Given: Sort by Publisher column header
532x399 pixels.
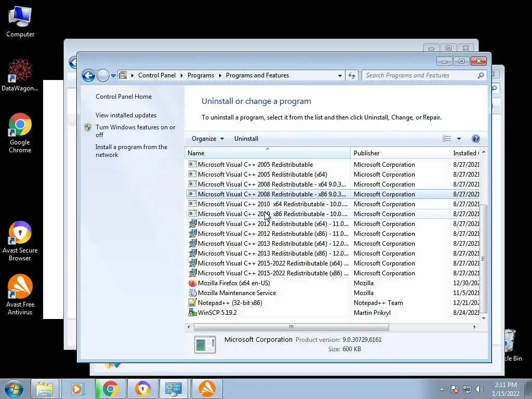Looking at the screenshot, I should click(x=400, y=153).
